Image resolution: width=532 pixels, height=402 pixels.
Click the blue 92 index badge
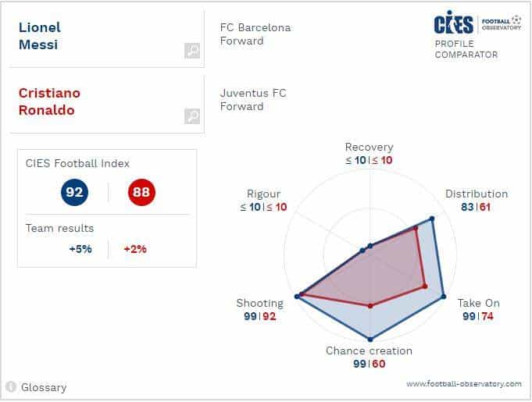coord(75,192)
